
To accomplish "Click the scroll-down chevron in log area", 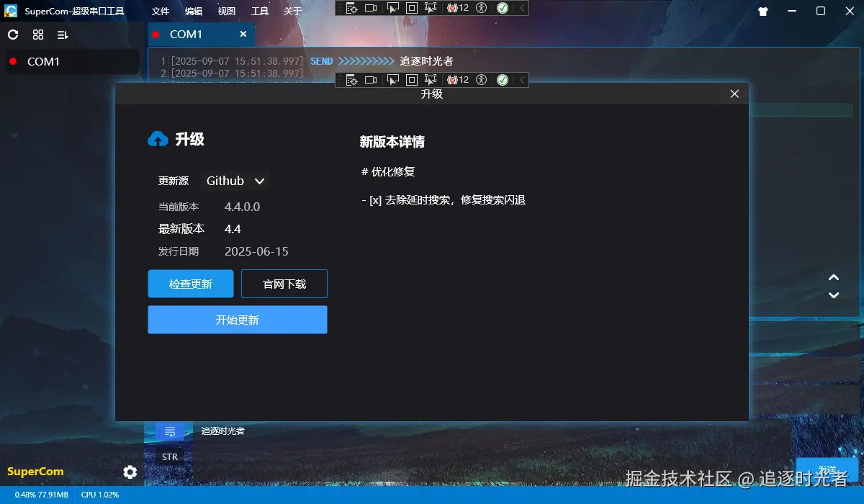I will tap(834, 294).
